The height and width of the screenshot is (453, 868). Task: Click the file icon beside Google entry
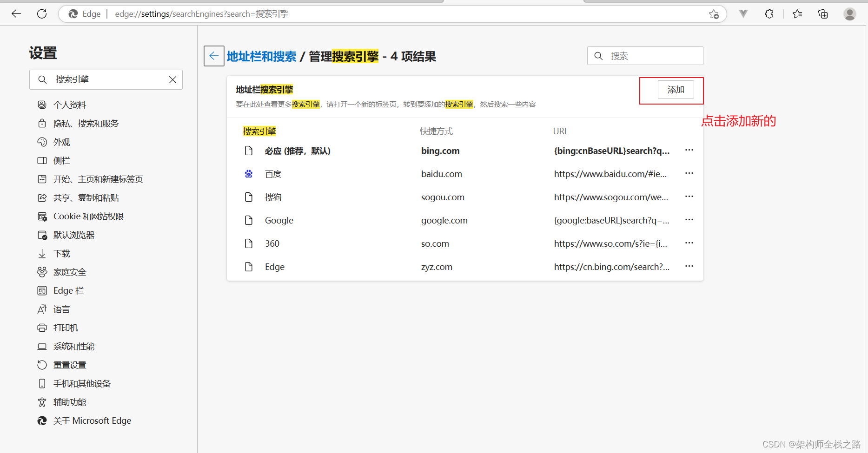click(x=249, y=220)
